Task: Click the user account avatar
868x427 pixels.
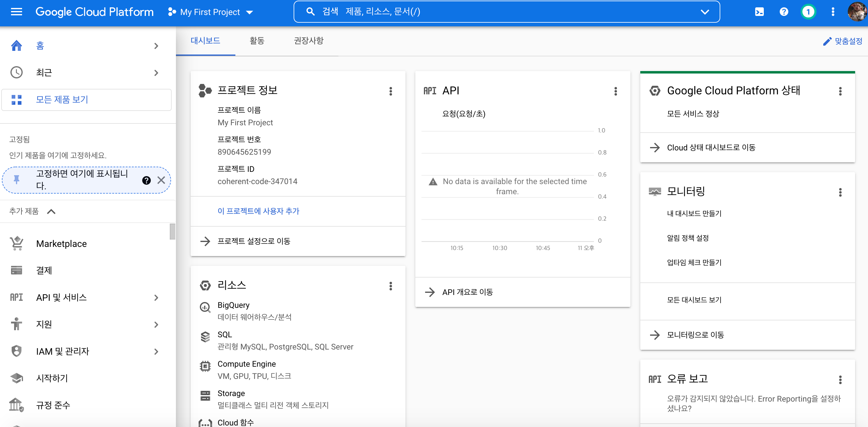Action: click(857, 12)
